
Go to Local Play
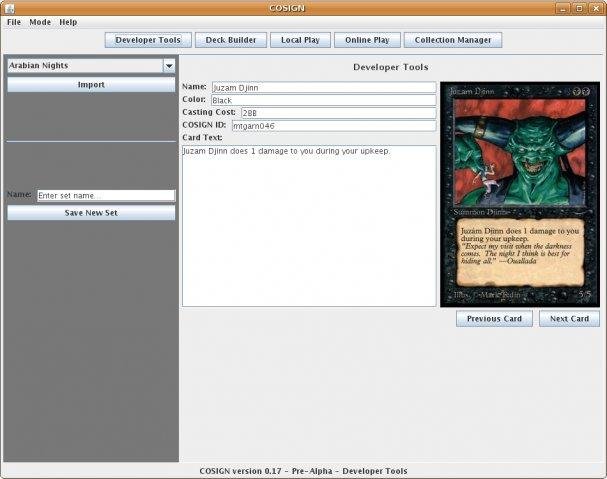[300, 40]
